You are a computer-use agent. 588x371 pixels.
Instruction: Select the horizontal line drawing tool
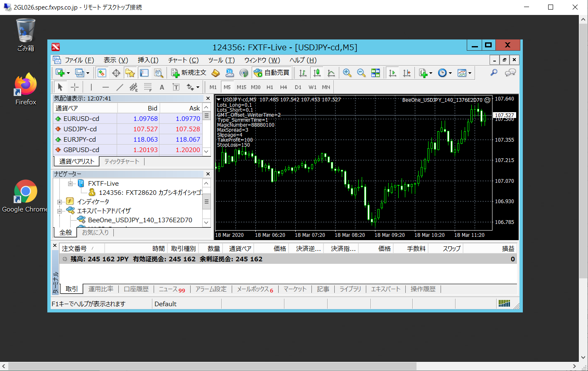105,87
